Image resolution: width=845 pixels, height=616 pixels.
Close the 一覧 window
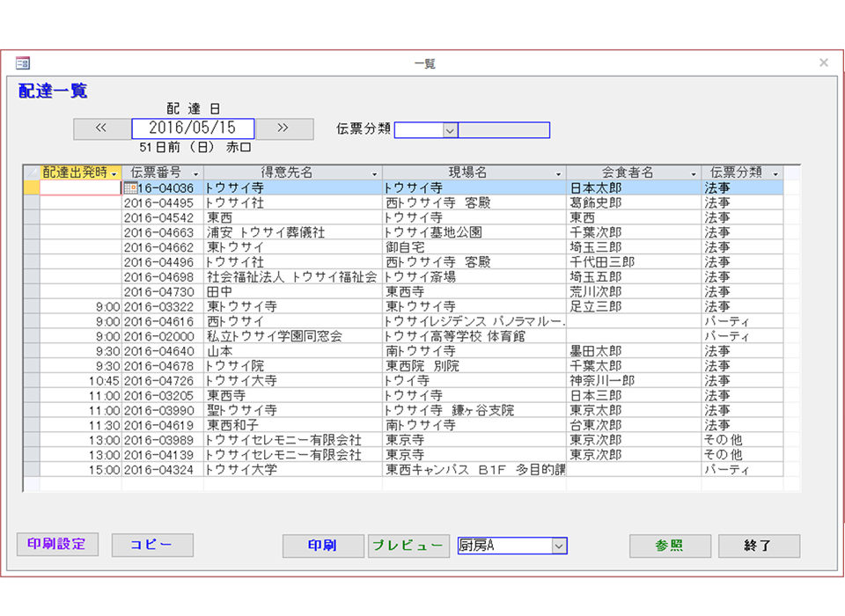click(823, 62)
